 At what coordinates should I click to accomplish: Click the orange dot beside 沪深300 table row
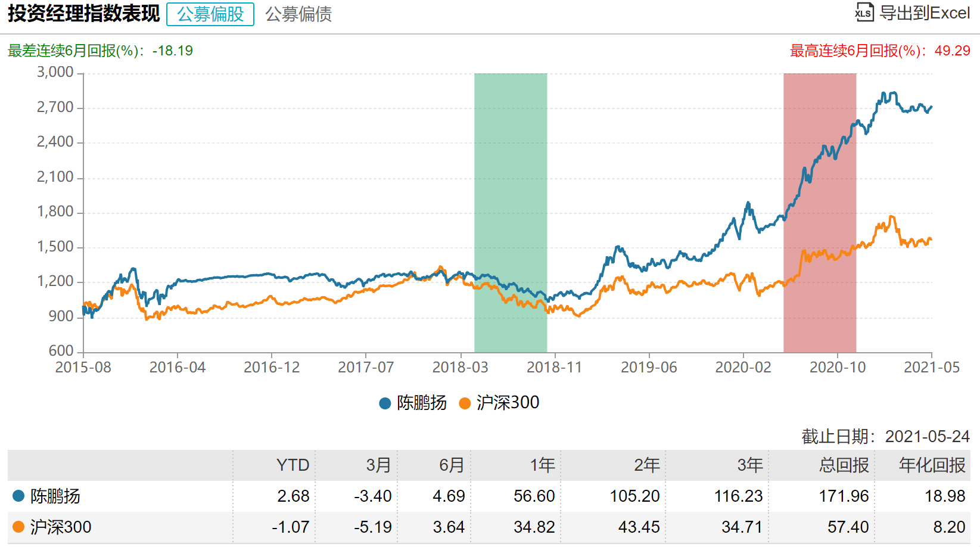pyautogui.click(x=18, y=527)
